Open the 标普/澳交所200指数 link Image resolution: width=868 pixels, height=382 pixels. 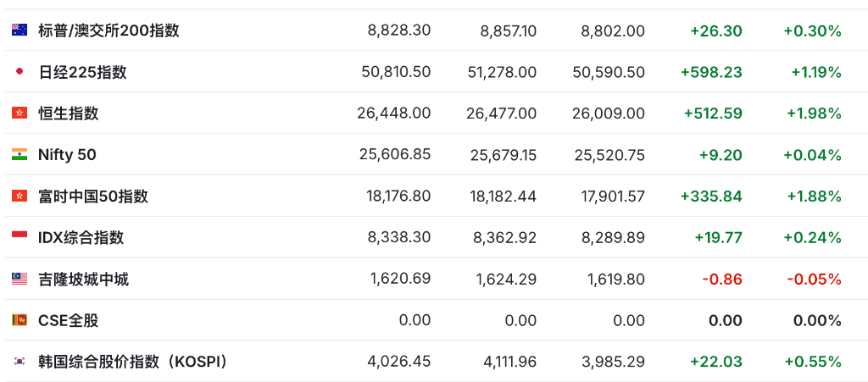pos(108,30)
